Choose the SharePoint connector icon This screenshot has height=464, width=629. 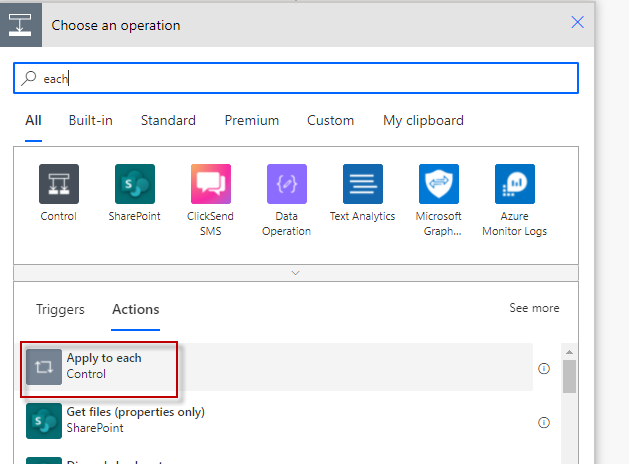pos(135,184)
